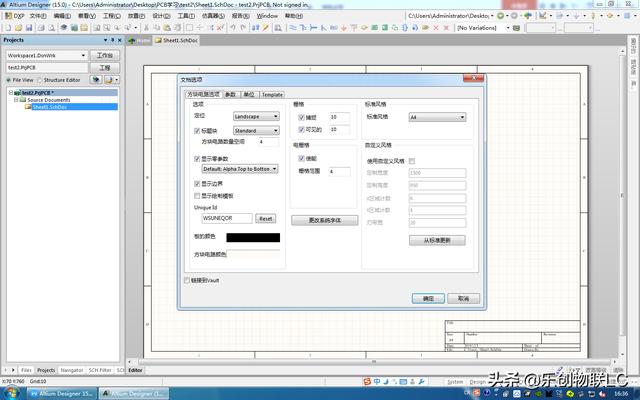
Task: Switch to the 单位 units tab
Action: pyautogui.click(x=249, y=95)
